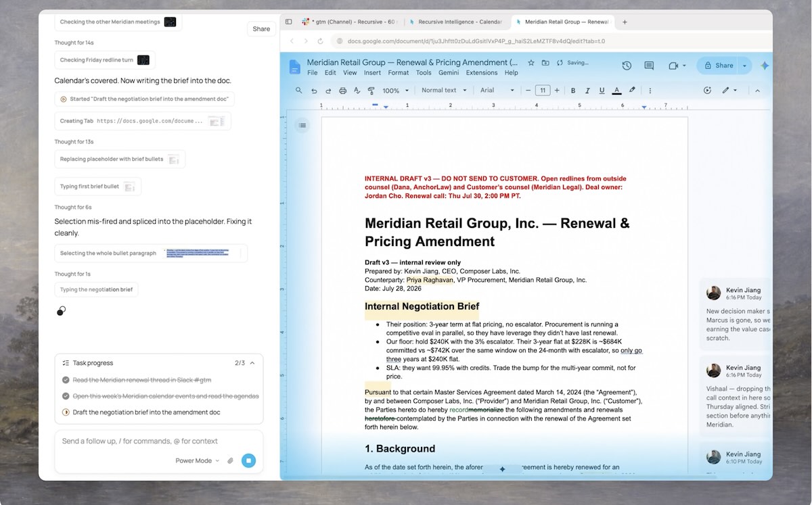Star the Meridian Retail Group document

pos(532,63)
